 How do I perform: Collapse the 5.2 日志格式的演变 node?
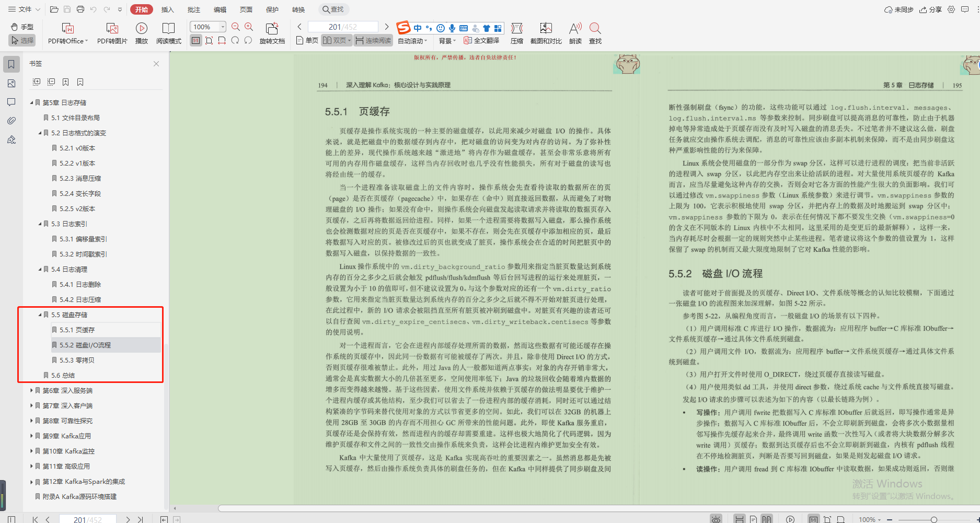tap(40, 133)
